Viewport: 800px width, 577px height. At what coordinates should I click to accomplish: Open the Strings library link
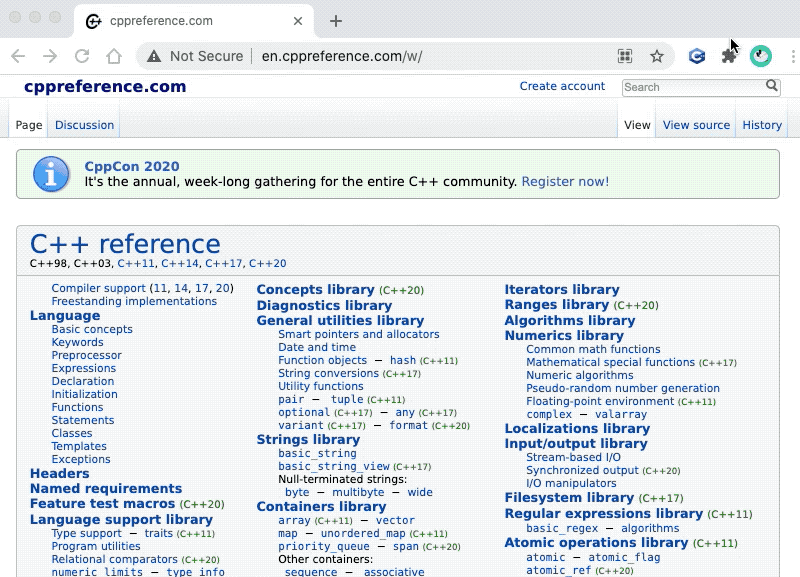(308, 439)
